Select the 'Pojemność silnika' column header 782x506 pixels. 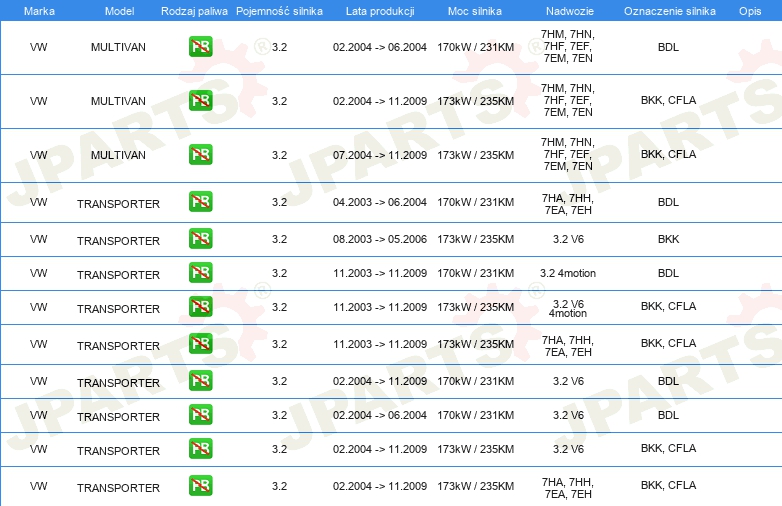tap(279, 11)
